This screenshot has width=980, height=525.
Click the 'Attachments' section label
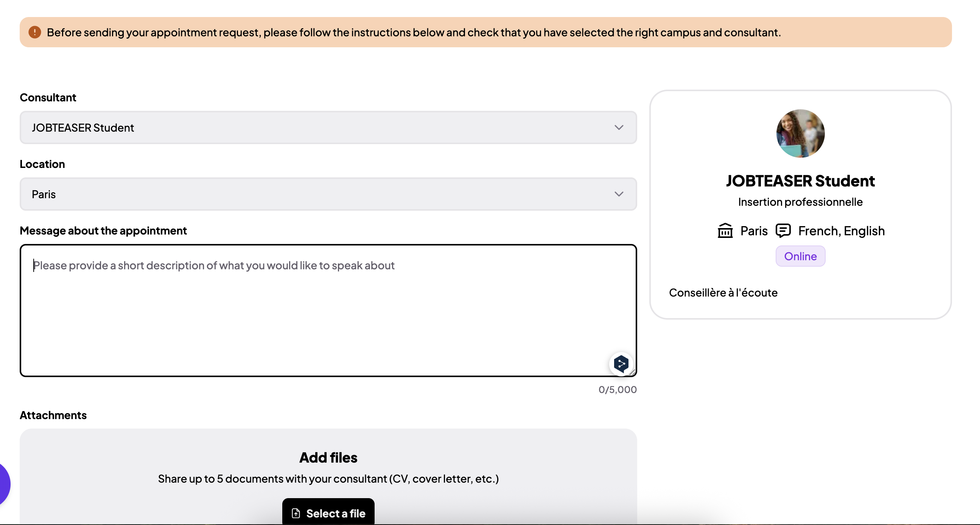pos(53,415)
